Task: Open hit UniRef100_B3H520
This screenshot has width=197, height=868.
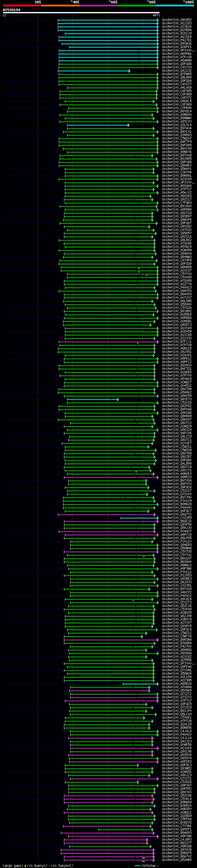Action: (177, 806)
